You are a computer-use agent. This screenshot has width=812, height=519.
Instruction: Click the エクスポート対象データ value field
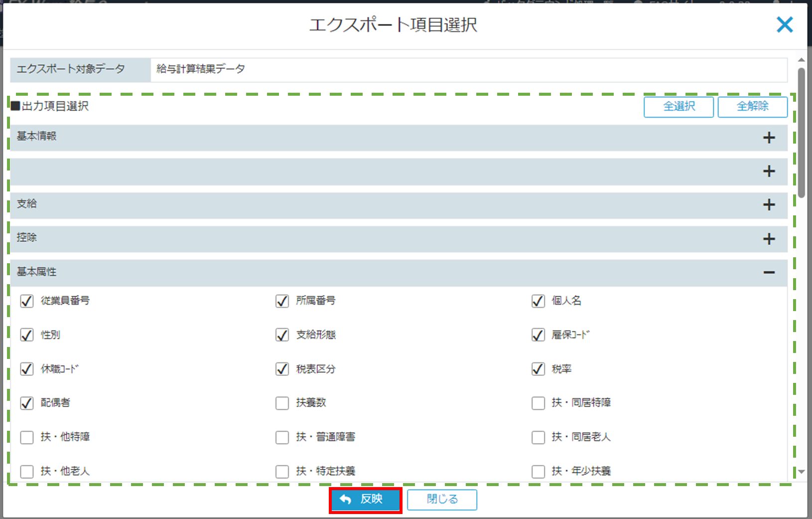click(x=468, y=69)
